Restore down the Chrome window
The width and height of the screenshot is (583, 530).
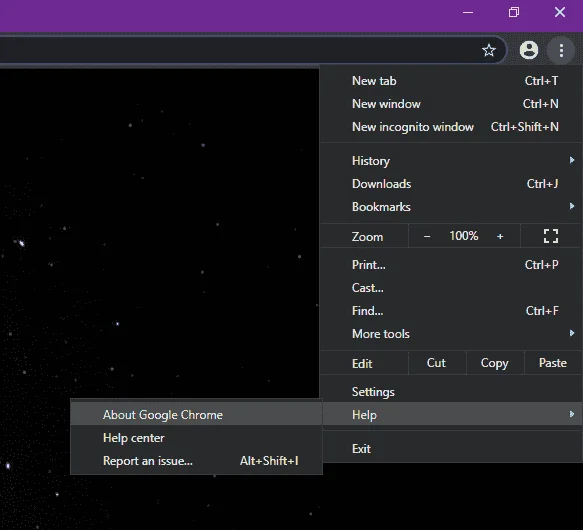514,13
